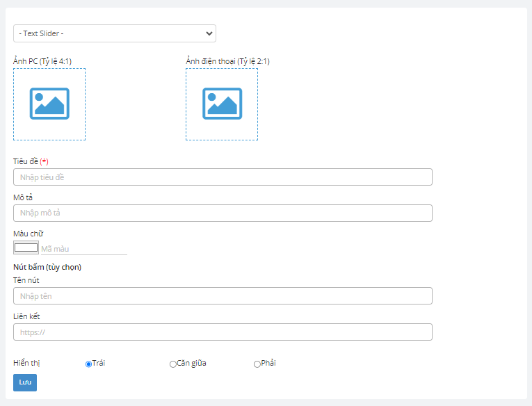Click the 'Màu chữ' label text

29,234
